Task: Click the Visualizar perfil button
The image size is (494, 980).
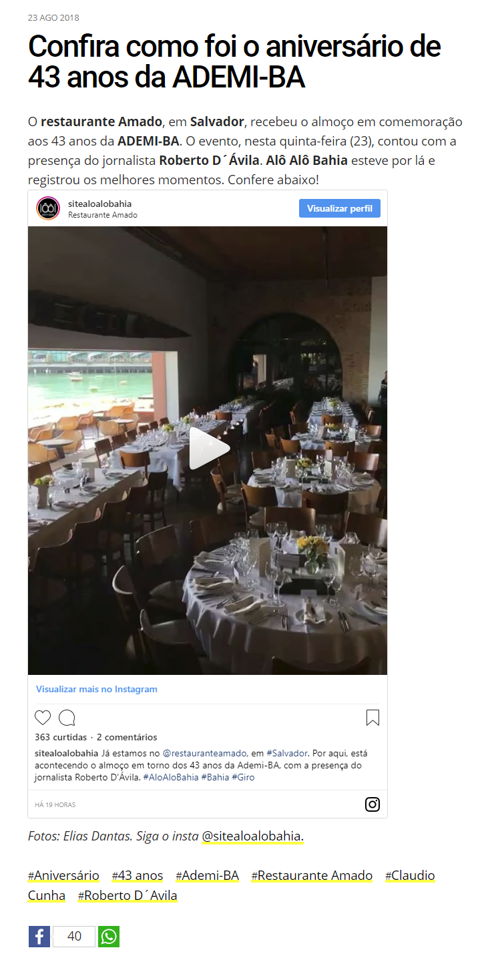Action: (340, 208)
